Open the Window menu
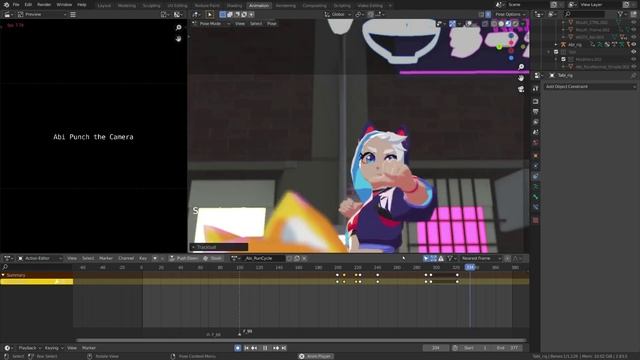 64,5
